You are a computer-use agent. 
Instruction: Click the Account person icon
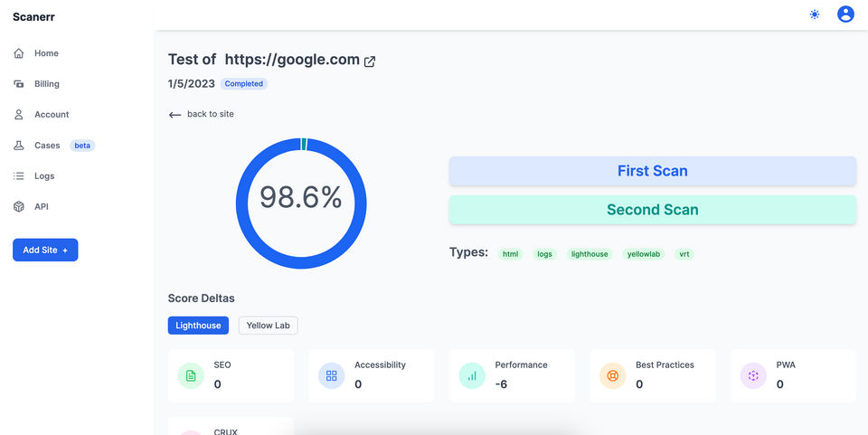(19, 115)
